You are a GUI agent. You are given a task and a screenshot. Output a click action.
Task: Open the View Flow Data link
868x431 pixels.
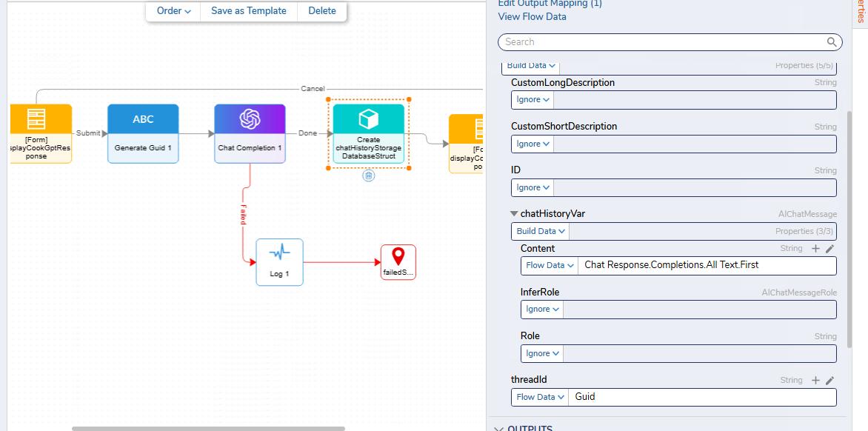[532, 16]
